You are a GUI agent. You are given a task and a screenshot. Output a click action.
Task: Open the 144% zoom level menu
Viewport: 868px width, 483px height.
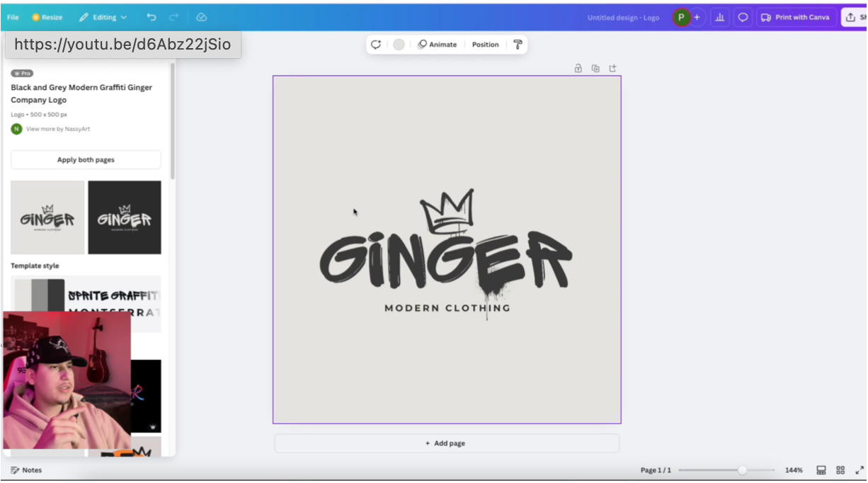[794, 470]
